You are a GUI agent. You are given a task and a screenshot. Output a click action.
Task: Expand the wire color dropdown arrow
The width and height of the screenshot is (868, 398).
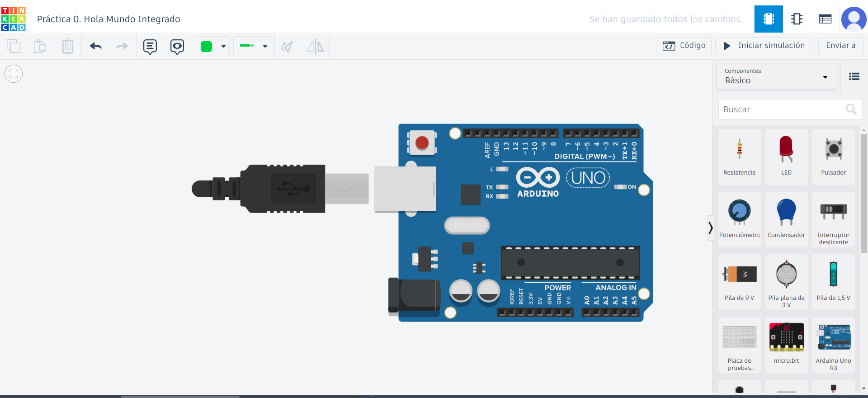click(x=223, y=46)
